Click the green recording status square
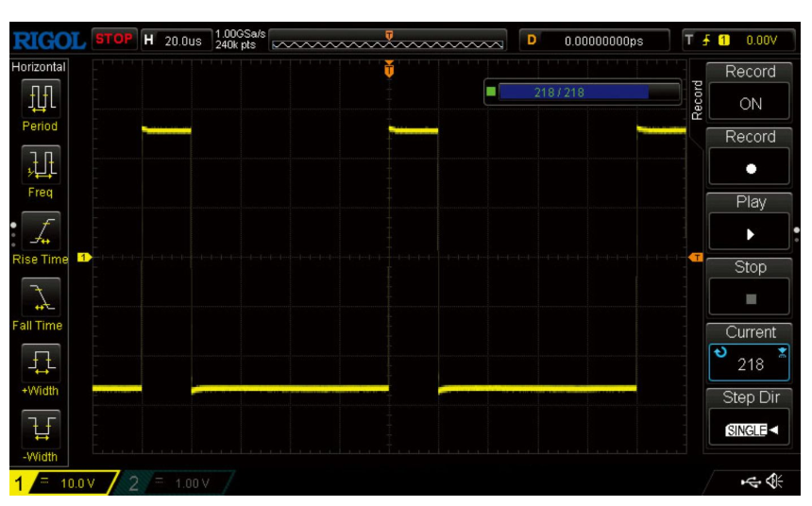 point(491,92)
